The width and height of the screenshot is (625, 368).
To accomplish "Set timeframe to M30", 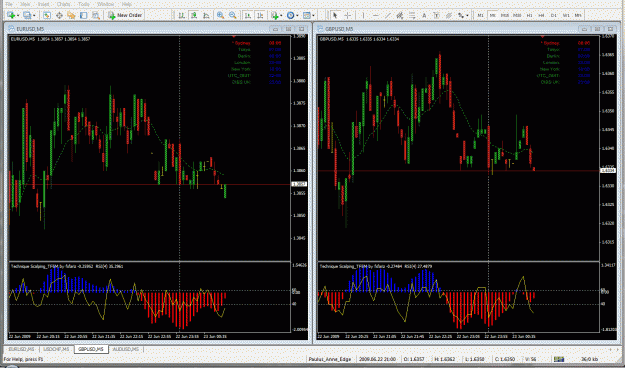I will tap(517, 15).
